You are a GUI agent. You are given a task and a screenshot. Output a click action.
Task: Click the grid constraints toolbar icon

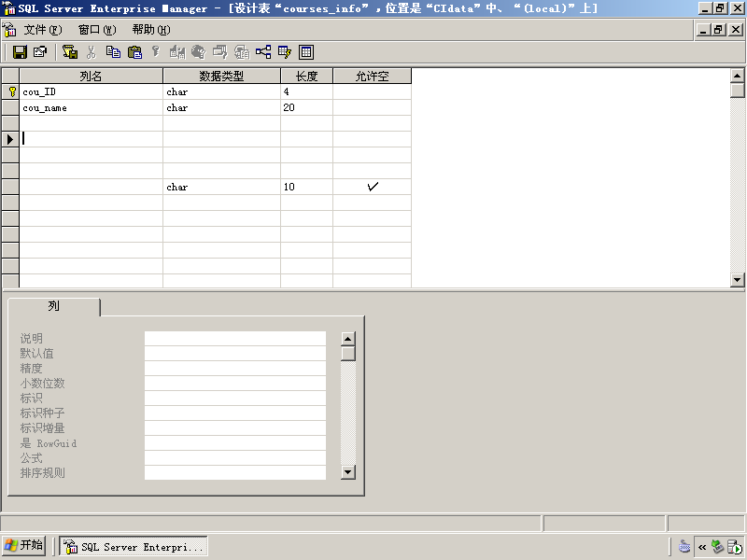coord(306,52)
